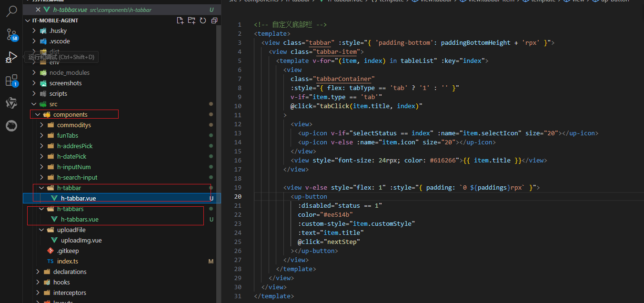Open the Search view in activity bar

point(11,11)
